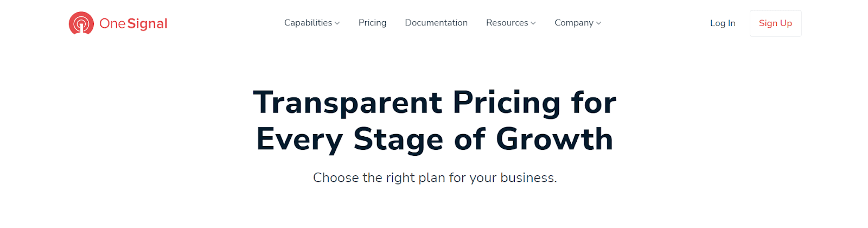Viewport: 868px width, 228px height.
Task: Open the Documentation link
Action: click(x=436, y=23)
